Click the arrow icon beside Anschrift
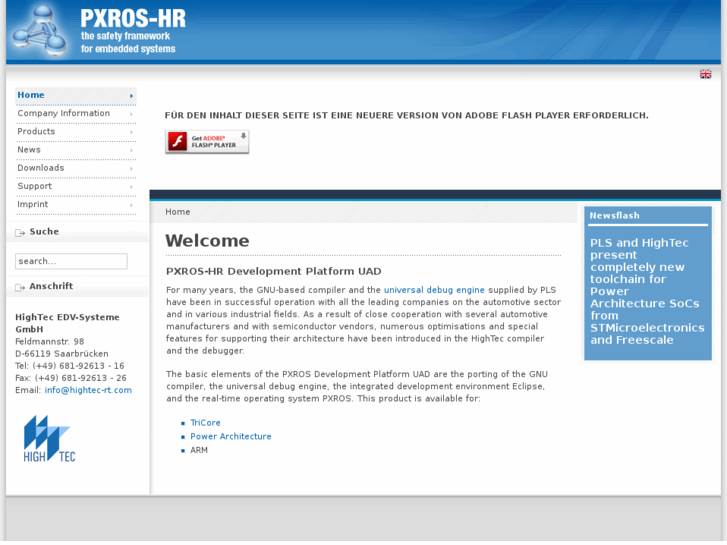This screenshot has width=727, height=545. tap(20, 288)
